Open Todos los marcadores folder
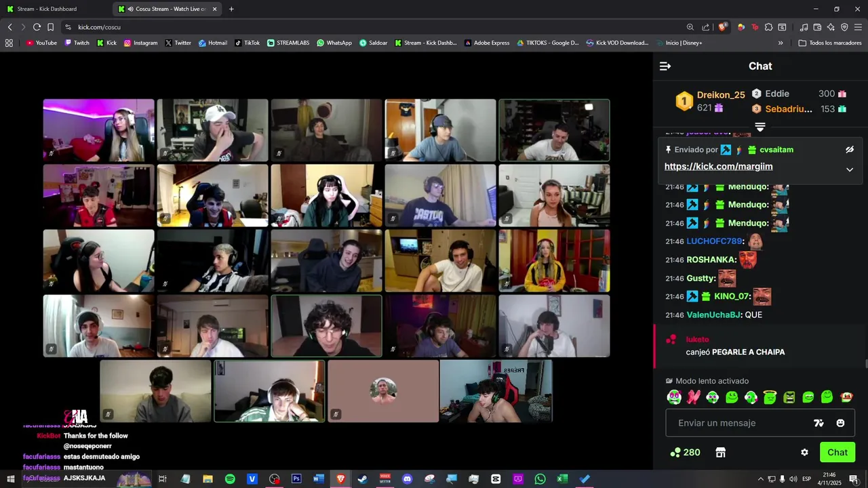The width and height of the screenshot is (868, 488). tap(830, 43)
